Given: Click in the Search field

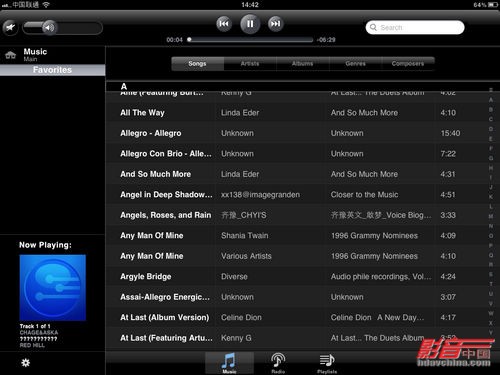Looking at the screenshot, I should [415, 27].
